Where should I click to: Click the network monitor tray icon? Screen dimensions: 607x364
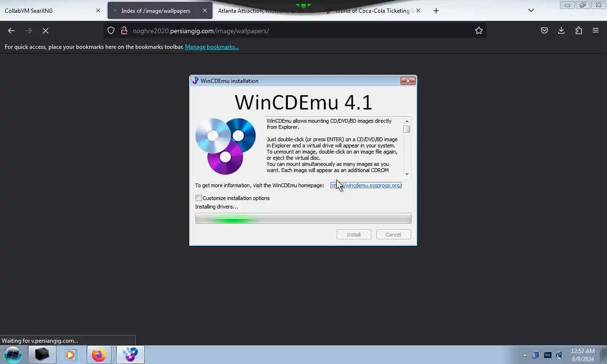tap(548, 355)
